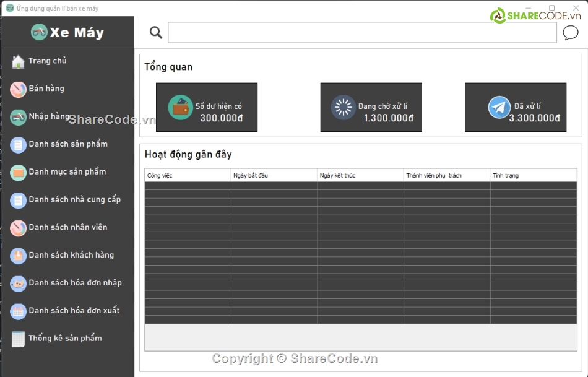This screenshot has width=588, height=377.
Task: Click inside the top search text field
Action: tap(362, 33)
